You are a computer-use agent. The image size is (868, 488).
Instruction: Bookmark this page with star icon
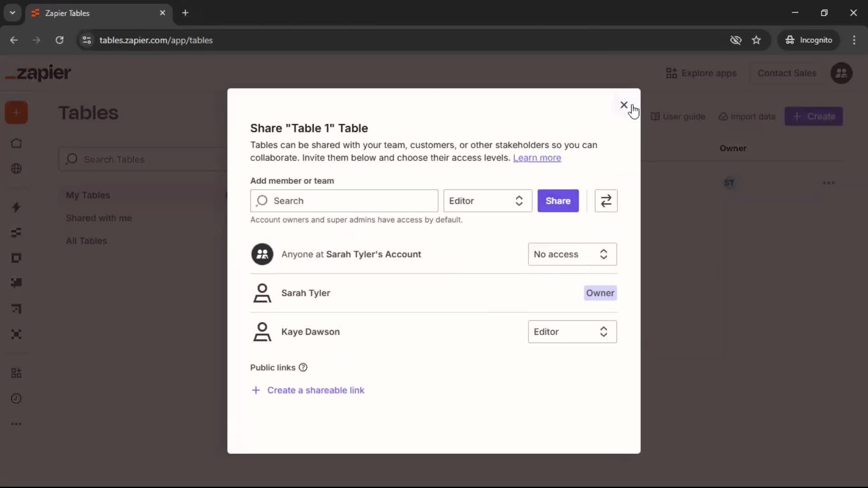[756, 40]
